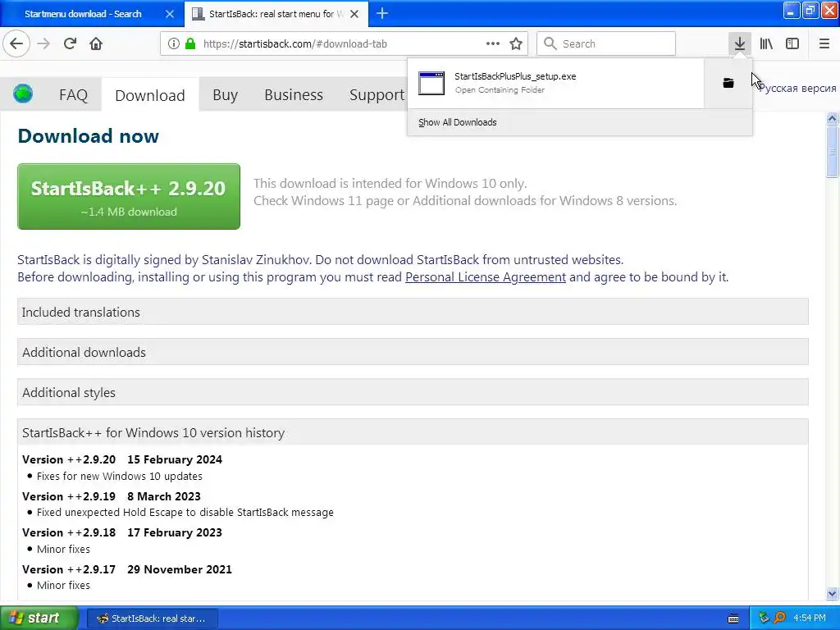Open containing folder icon for download
The width and height of the screenshot is (840, 630).
[728, 83]
